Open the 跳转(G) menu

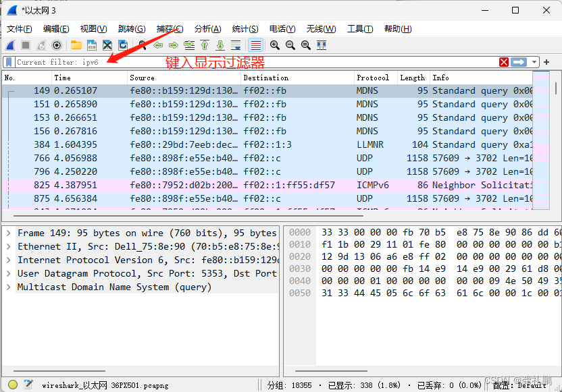pyautogui.click(x=132, y=29)
